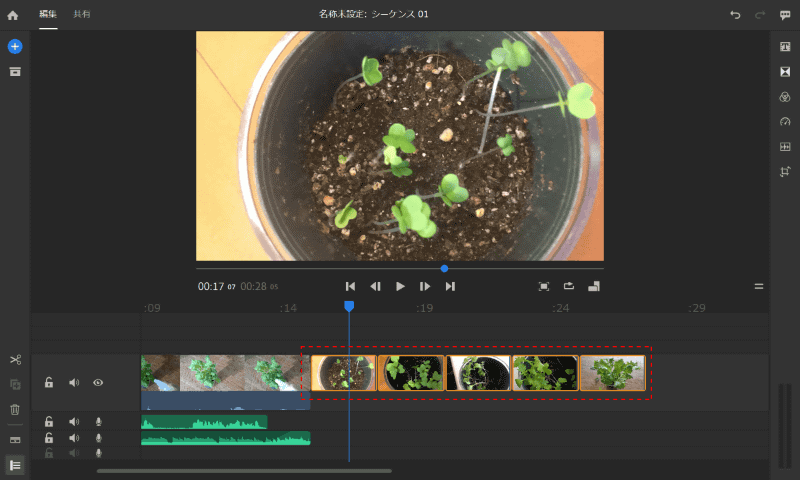This screenshot has height=480, width=800.
Task: Toggle video track visibility eye icon
Action: tap(98, 382)
